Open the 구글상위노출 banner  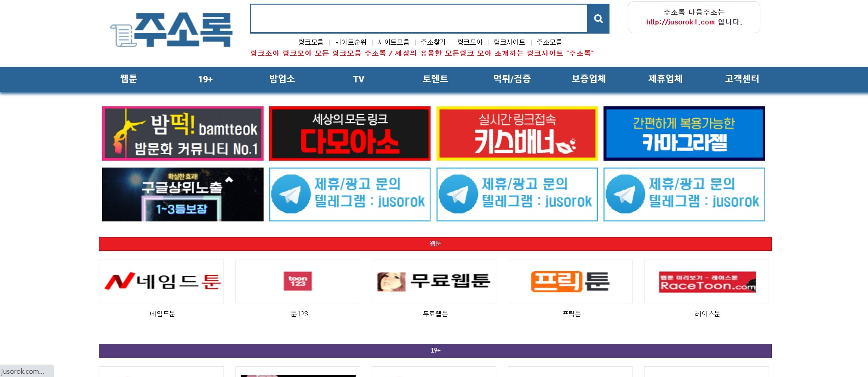[x=183, y=194]
